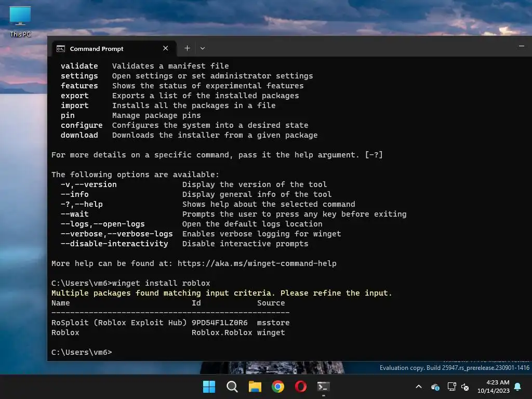Open notification bell in taskbar
Screen dimensions: 532x399
[517, 387]
